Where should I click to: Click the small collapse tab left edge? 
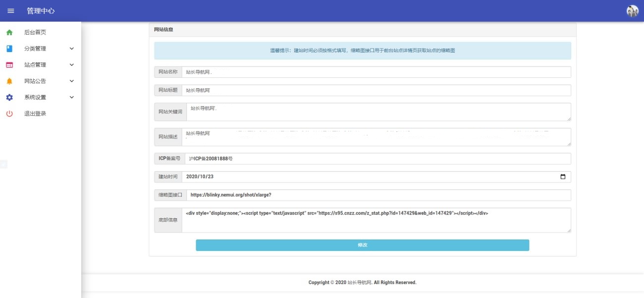point(3,165)
